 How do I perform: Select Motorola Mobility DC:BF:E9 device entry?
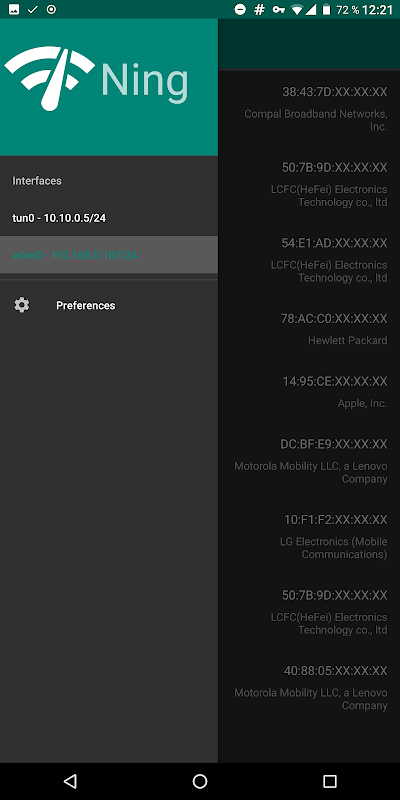click(x=309, y=461)
